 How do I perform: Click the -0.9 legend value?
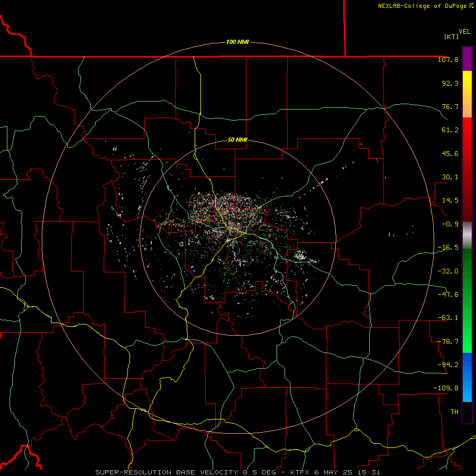pyautogui.click(x=450, y=224)
